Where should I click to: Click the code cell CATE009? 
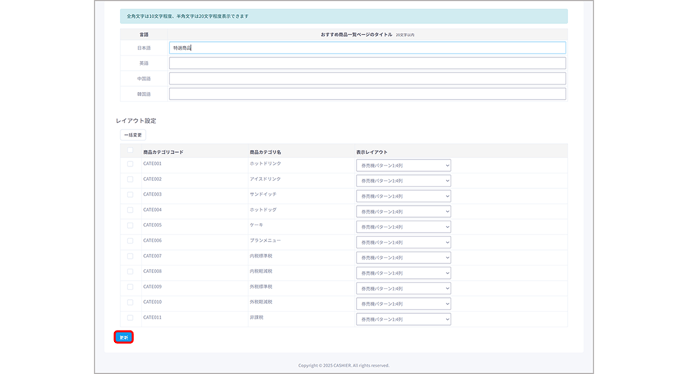152,286
